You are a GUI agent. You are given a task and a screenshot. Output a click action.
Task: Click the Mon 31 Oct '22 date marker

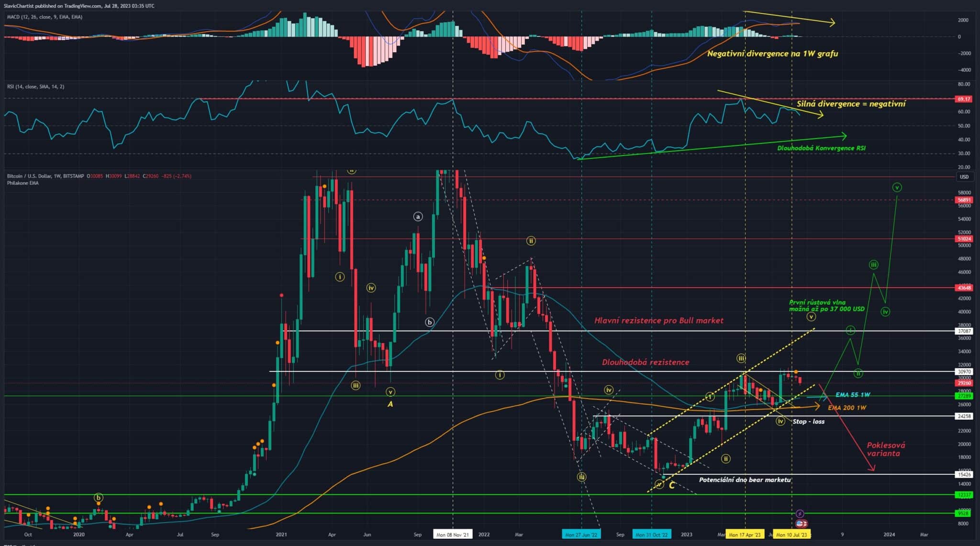651,535
